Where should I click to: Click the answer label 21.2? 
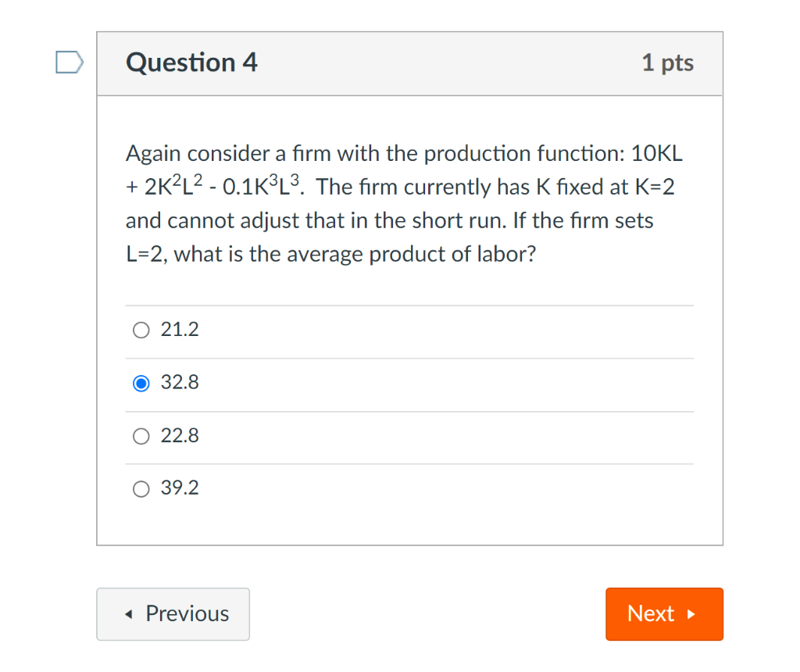180,330
